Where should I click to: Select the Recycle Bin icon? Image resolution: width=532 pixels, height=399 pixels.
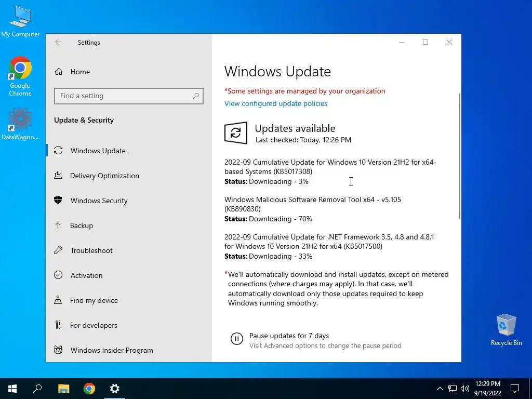506,330
